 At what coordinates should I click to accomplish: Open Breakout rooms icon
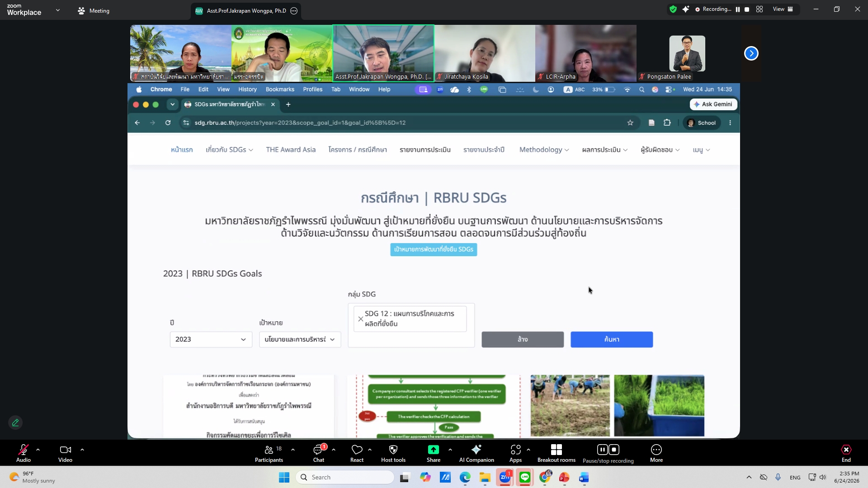(x=556, y=450)
